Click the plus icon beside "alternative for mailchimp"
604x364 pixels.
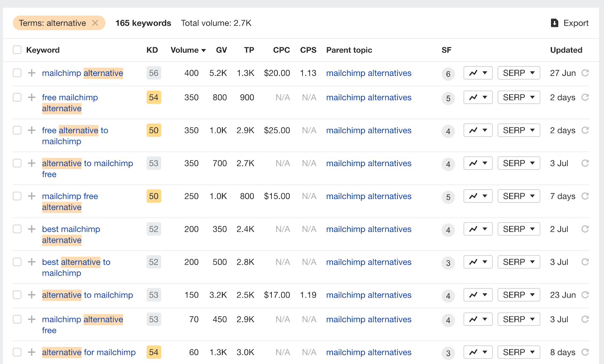31,352
